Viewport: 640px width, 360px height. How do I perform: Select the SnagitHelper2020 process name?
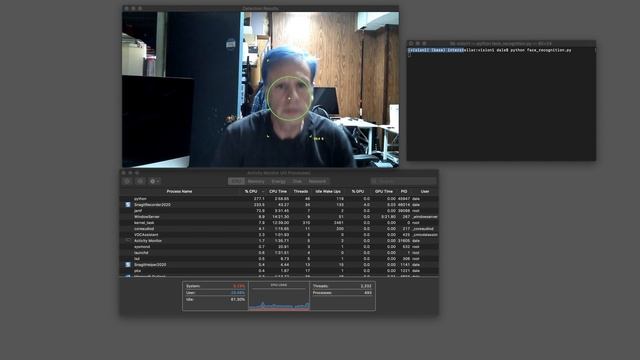[150, 264]
